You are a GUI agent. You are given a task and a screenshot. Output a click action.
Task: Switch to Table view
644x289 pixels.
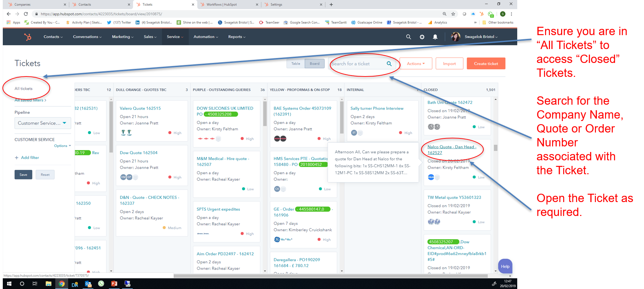click(x=296, y=64)
